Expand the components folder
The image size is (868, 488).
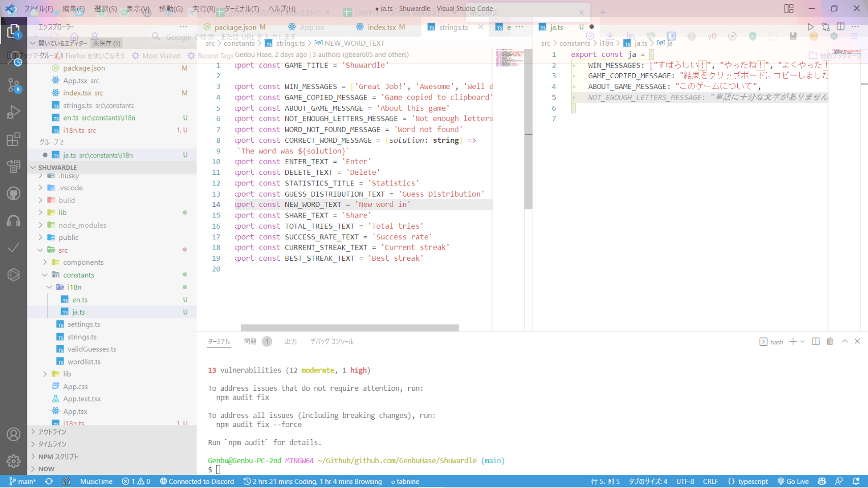(83, 262)
